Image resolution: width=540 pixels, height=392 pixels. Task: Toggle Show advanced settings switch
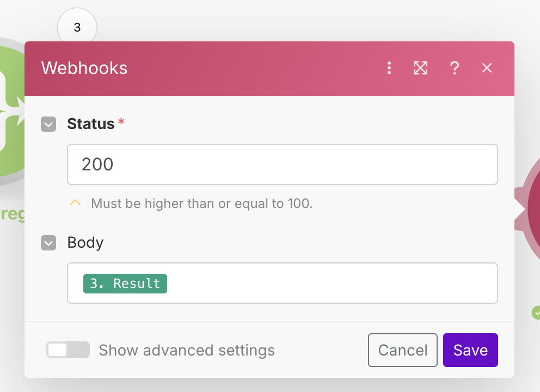[68, 350]
